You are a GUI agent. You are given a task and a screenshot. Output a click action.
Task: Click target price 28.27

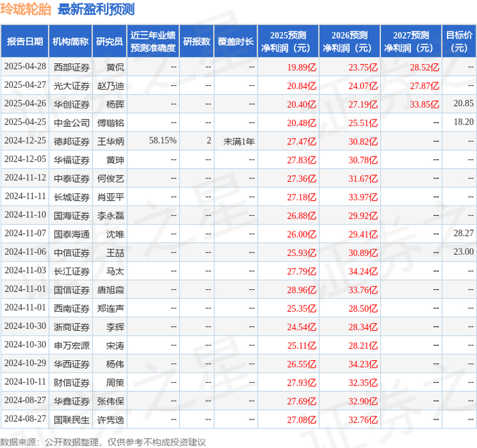click(463, 233)
